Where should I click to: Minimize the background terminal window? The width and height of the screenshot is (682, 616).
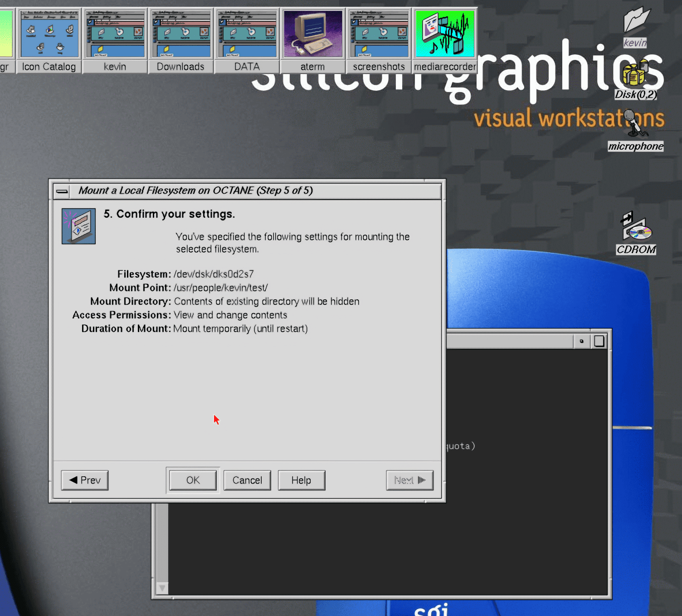[x=581, y=341]
